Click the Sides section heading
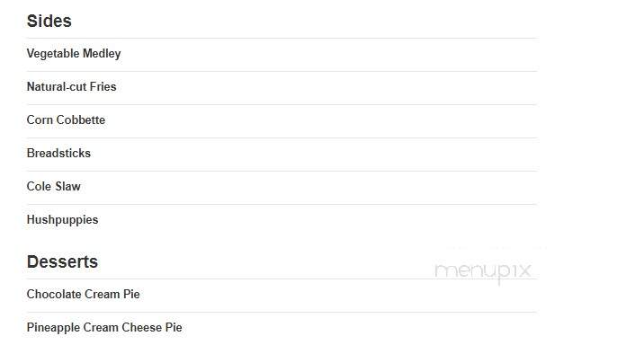 (x=49, y=21)
